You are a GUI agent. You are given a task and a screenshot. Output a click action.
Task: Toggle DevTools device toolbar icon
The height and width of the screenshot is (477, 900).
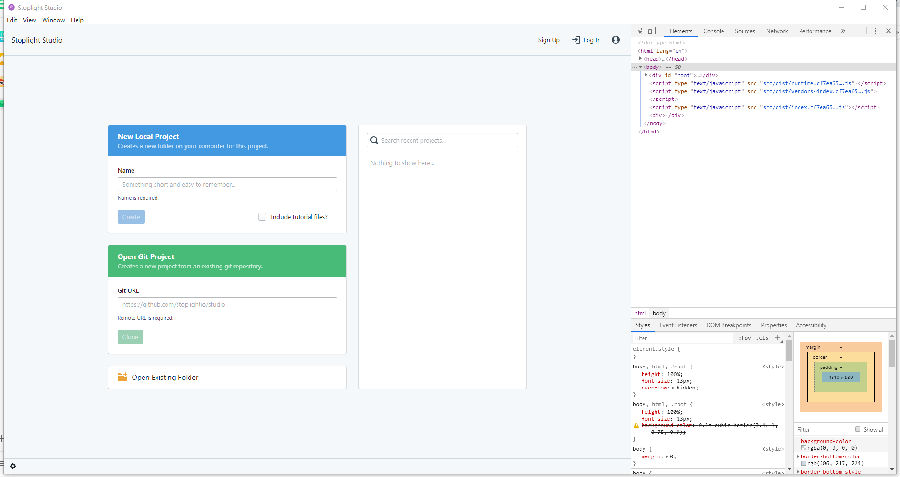click(651, 30)
